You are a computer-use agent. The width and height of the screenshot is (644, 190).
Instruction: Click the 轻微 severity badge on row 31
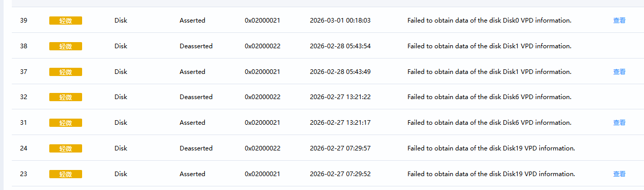click(x=66, y=123)
